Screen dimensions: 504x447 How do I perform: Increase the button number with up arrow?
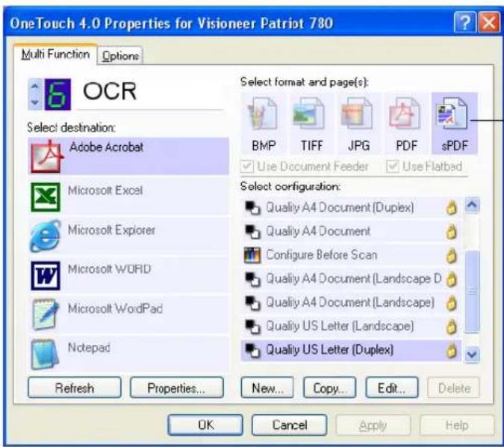click(35, 86)
